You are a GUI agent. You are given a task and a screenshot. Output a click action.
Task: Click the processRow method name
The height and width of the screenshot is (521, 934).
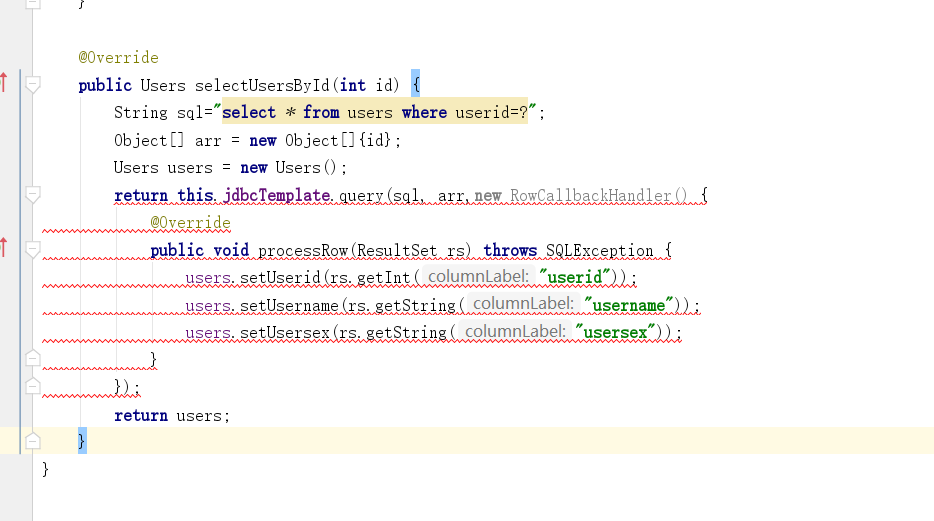[x=303, y=251]
